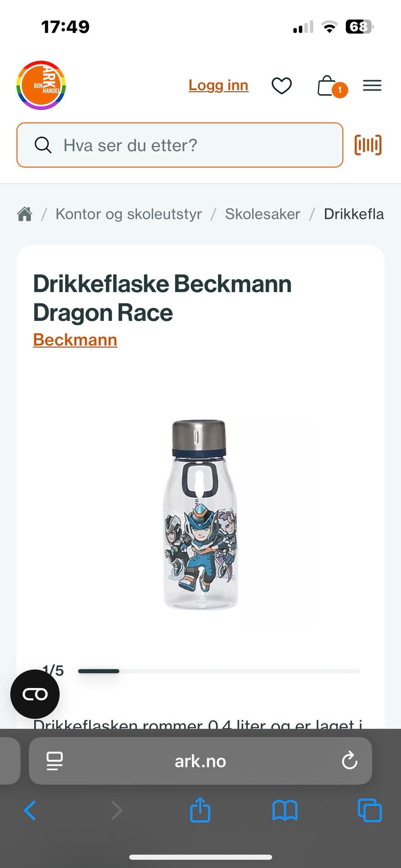
Task: Tap the Dragon Race bottle image
Action: pos(200,515)
